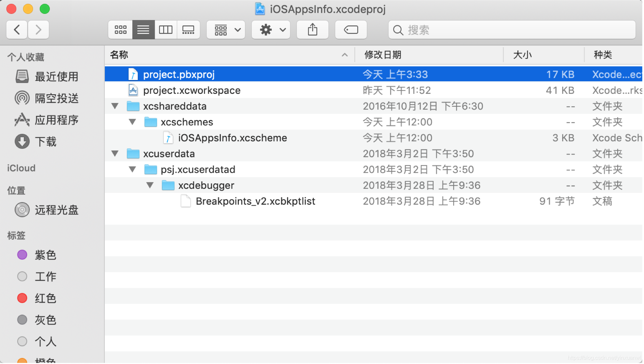Open 隔空投送 AirDrop in the sidebar

tap(47, 98)
